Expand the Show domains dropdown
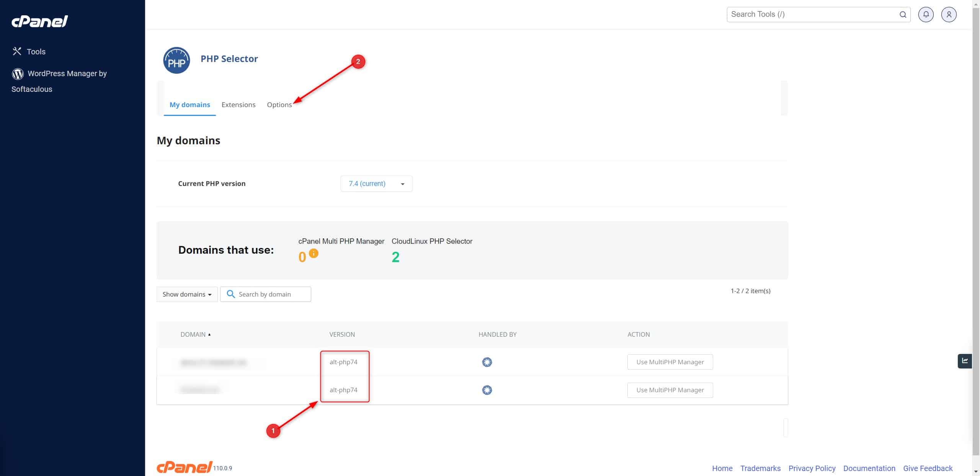 tap(187, 294)
